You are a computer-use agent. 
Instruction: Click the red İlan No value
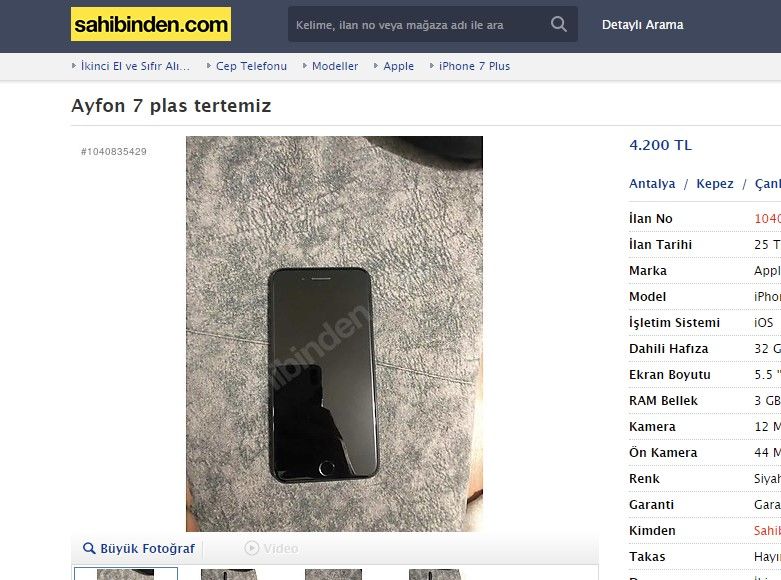coord(768,218)
